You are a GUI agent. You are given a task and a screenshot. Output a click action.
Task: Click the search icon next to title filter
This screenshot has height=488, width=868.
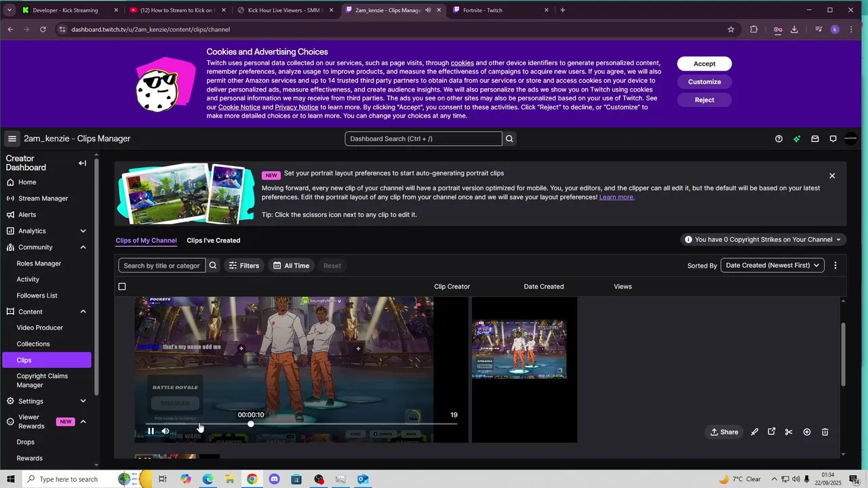(x=213, y=266)
